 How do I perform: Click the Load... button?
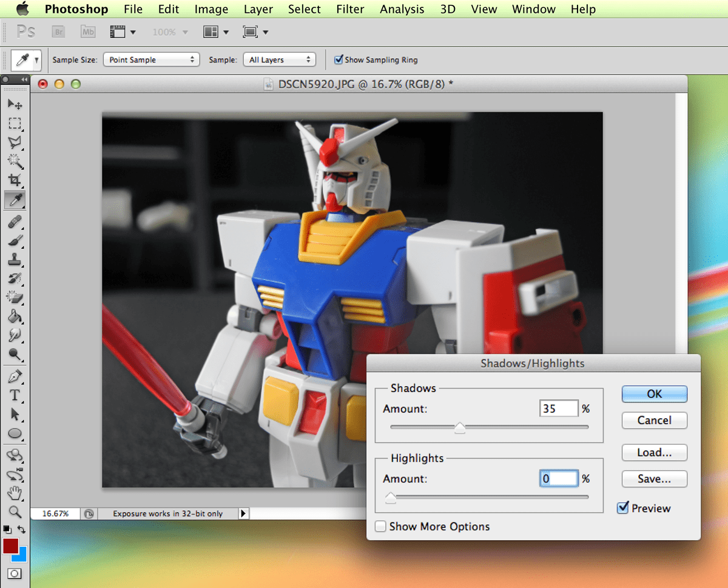[654, 452]
